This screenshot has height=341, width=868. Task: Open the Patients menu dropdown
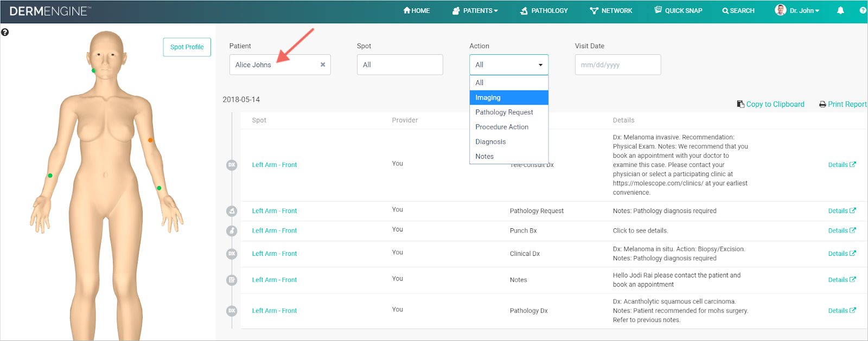pos(475,11)
